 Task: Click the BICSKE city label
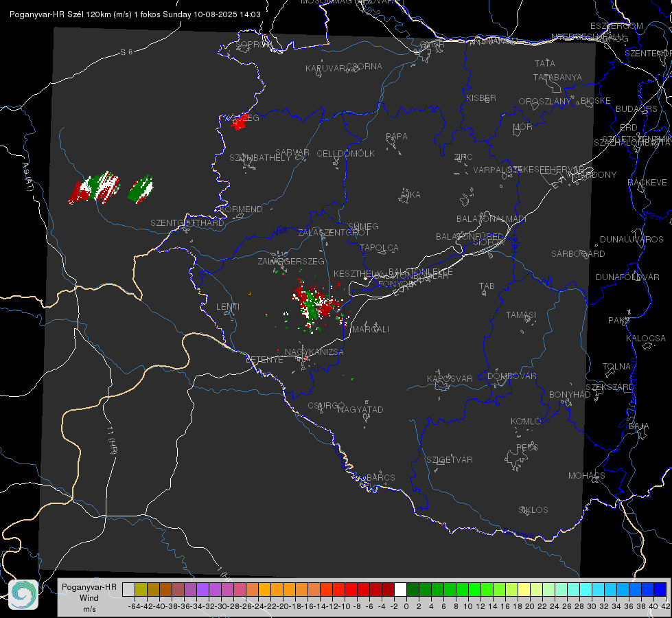(596, 101)
